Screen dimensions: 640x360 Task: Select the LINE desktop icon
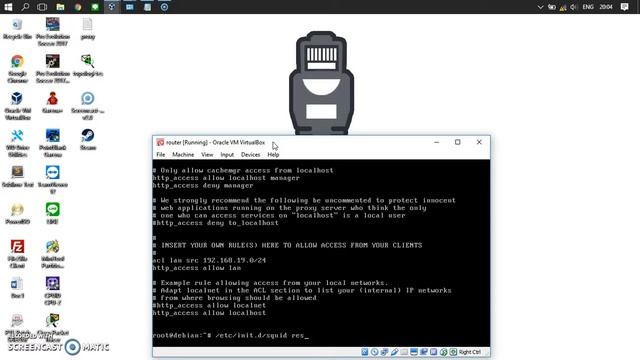pyautogui.click(x=53, y=213)
